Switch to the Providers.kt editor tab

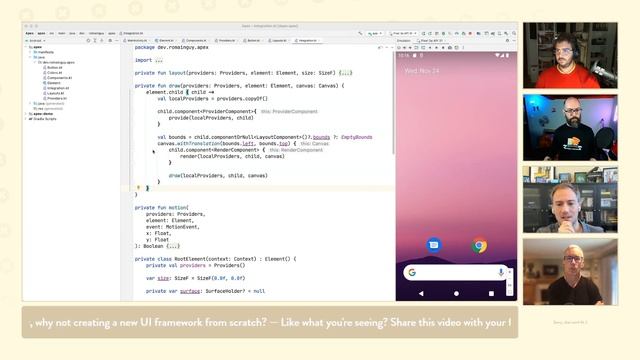pos(226,40)
